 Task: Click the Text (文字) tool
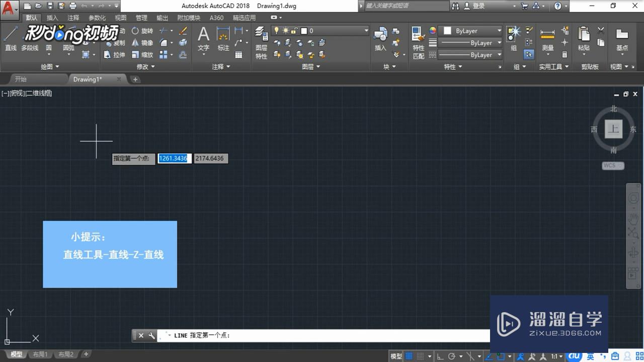coord(203,39)
